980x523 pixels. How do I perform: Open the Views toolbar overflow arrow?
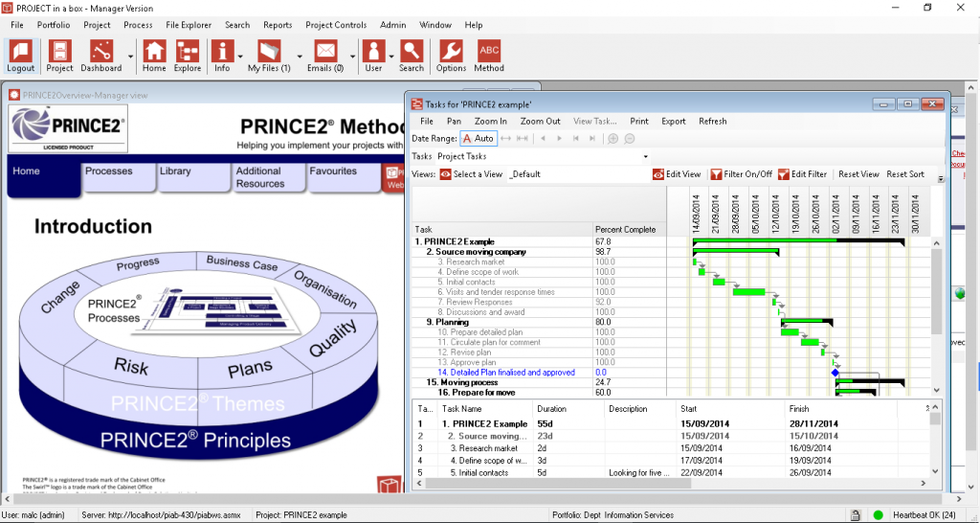[x=942, y=179]
